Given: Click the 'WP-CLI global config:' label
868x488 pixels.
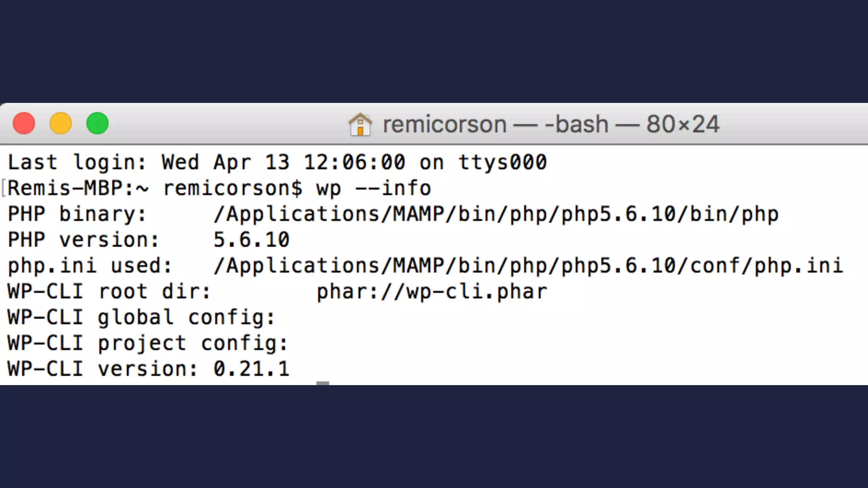Looking at the screenshot, I should [x=142, y=318].
